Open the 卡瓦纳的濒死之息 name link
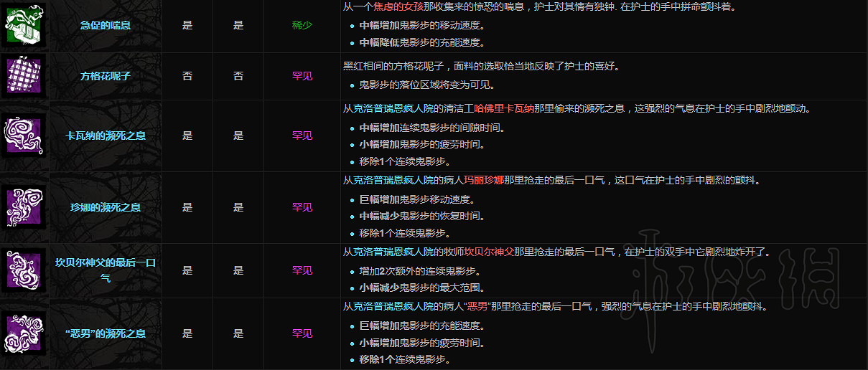 (106, 136)
